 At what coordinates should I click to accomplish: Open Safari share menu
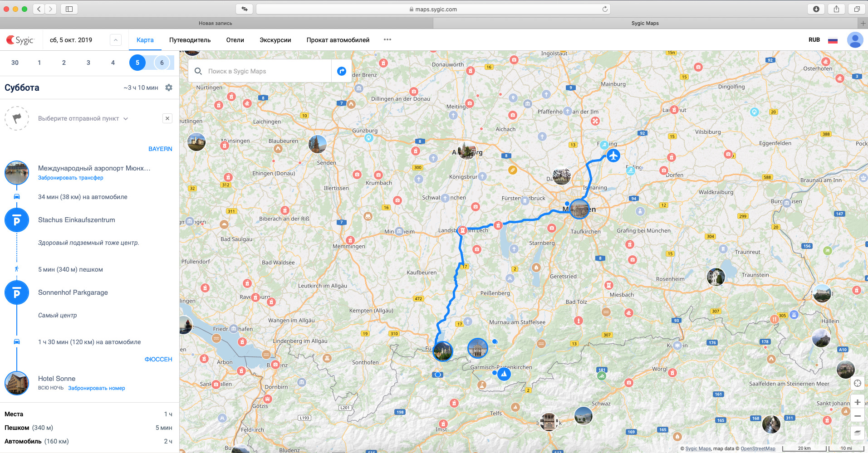(x=836, y=9)
